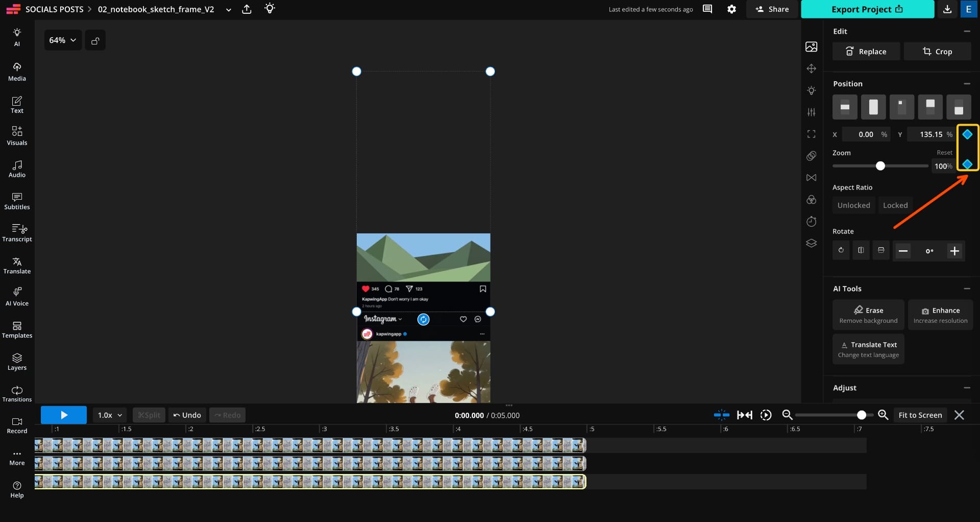
Task: Open the AI Voice panel
Action: (x=17, y=297)
